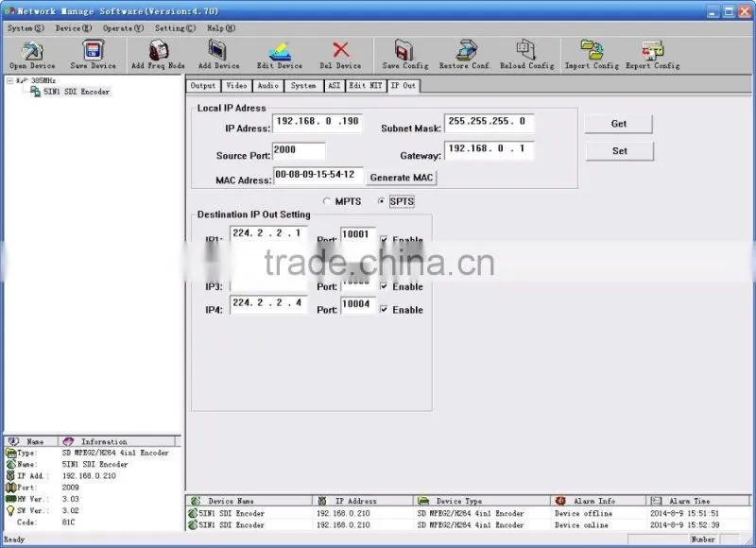Screen dimensions: 756x548
Task: Toggle the IP3 Enable checkbox
Action: 384,287
